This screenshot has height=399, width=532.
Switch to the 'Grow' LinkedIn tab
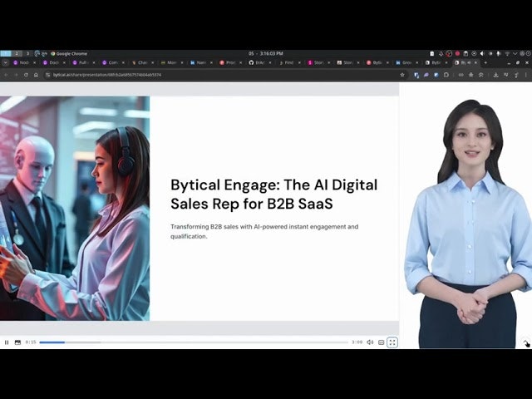point(406,63)
